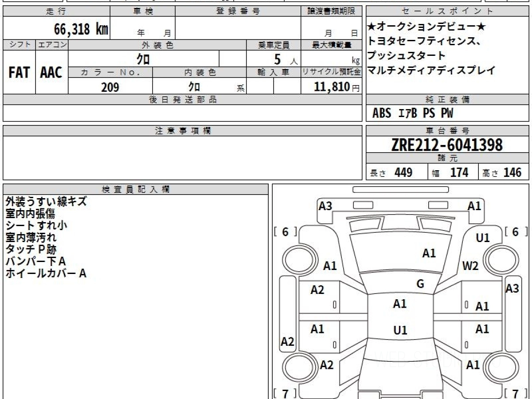Select the タッチP跡 note
The image size is (532, 399).
(31, 249)
